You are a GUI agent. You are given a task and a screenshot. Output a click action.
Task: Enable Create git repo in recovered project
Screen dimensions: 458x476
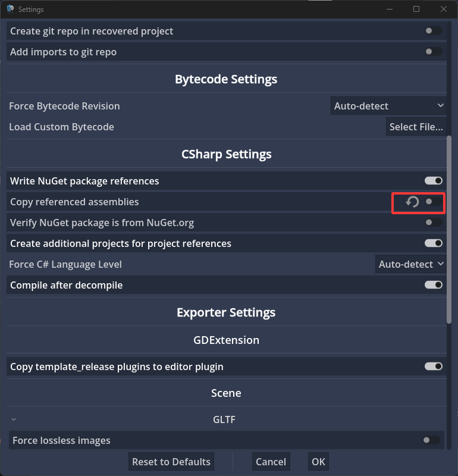pyautogui.click(x=433, y=31)
